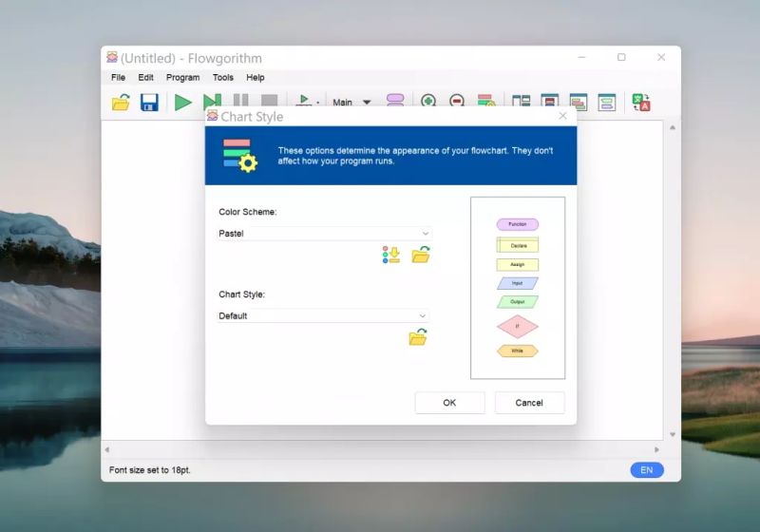Expand the Color Scheme Pastel dropdown

pos(324,233)
